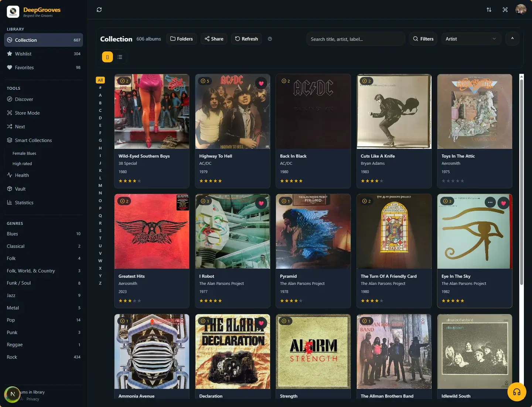532x407 pixels.
Task: Open the Discover tool
Action: [44, 99]
